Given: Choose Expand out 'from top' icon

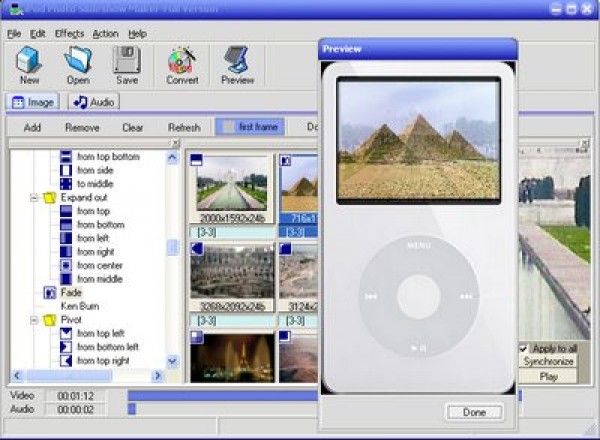Looking at the screenshot, I should tap(66, 211).
